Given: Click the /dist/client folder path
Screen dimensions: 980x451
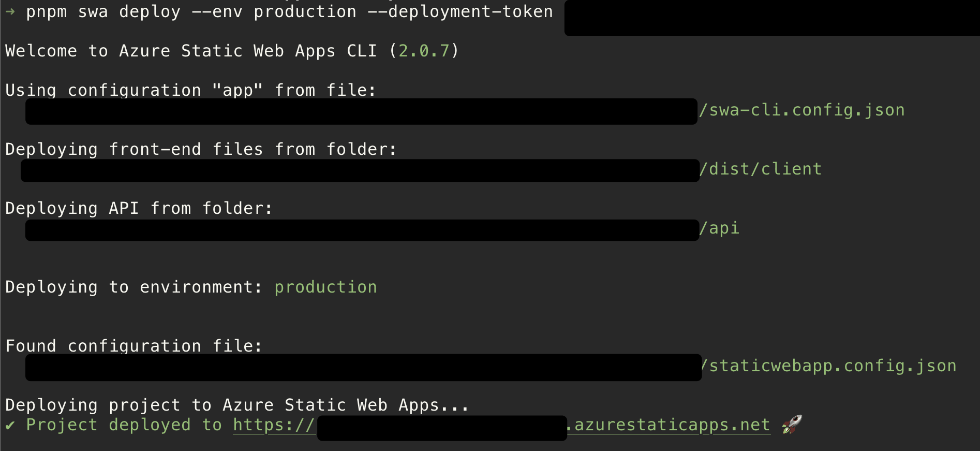Looking at the screenshot, I should pyautogui.click(x=761, y=169).
